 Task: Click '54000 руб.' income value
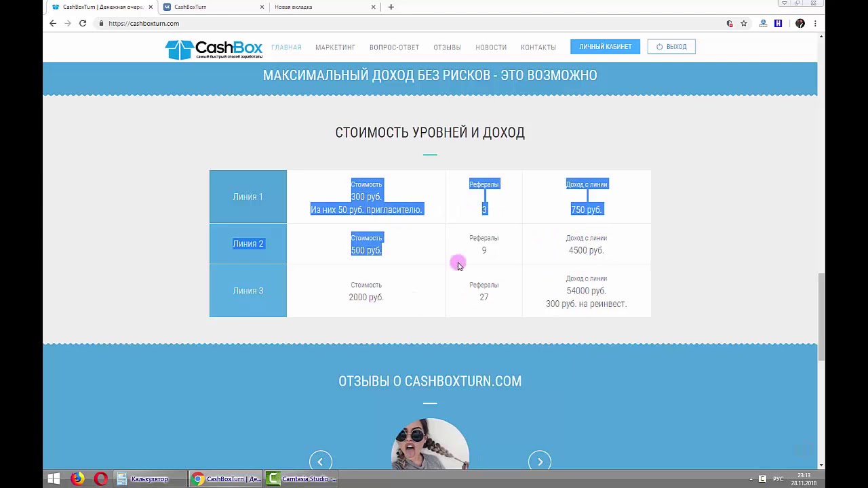pos(586,291)
